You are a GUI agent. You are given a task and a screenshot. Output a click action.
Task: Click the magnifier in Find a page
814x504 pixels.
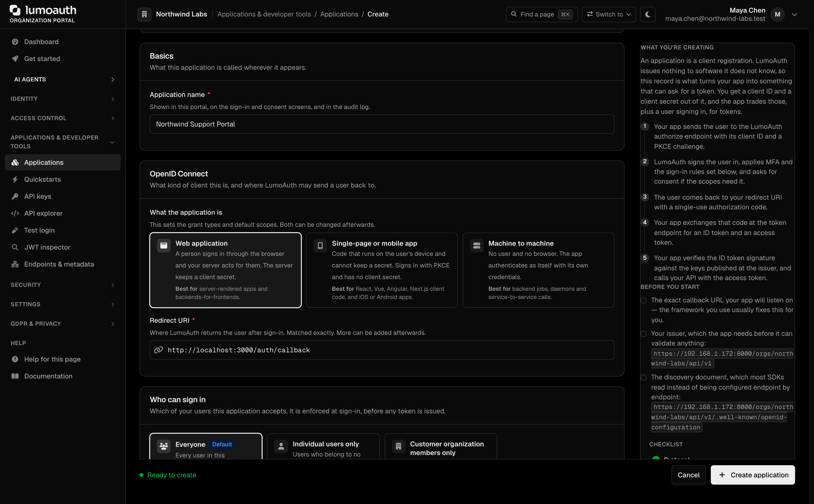click(x=514, y=14)
